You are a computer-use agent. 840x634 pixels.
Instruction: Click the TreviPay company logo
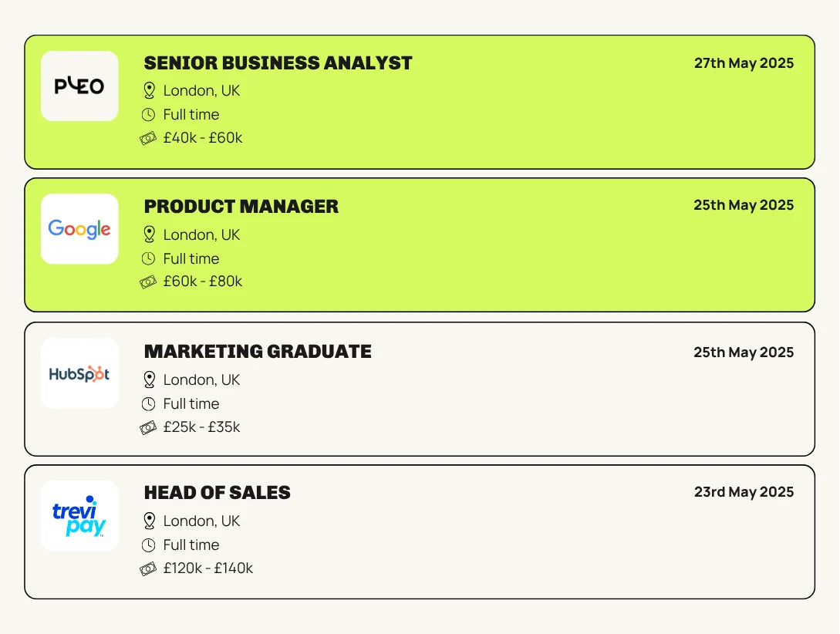click(x=79, y=516)
